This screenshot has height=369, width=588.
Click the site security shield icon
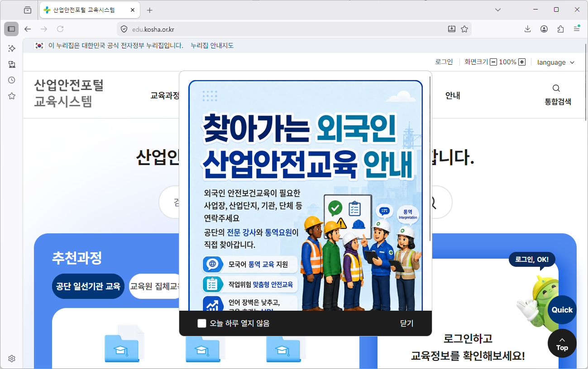pyautogui.click(x=124, y=29)
